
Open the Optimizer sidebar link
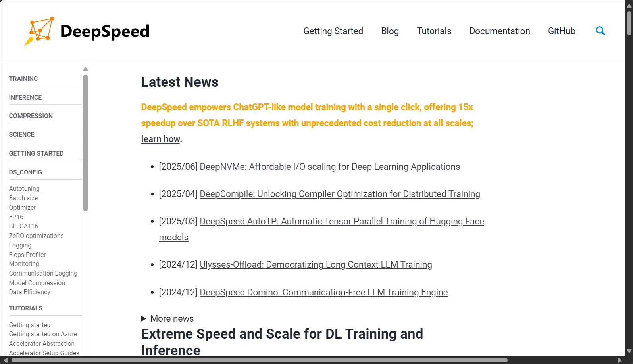23,207
